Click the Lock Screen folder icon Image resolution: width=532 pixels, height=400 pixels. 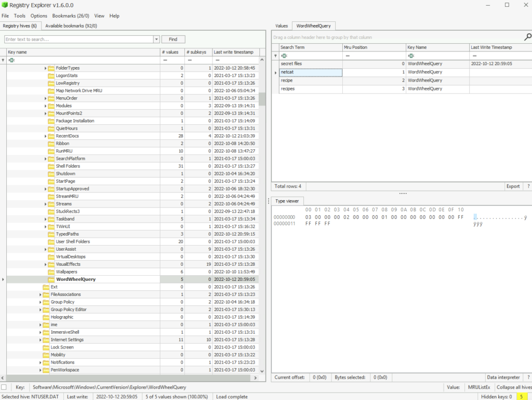tap(46, 347)
